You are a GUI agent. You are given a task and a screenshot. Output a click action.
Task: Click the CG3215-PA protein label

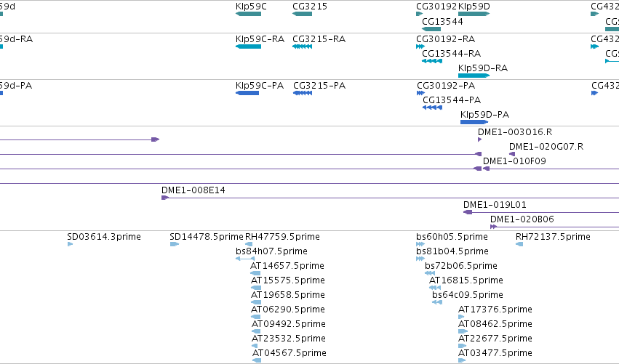pos(319,86)
